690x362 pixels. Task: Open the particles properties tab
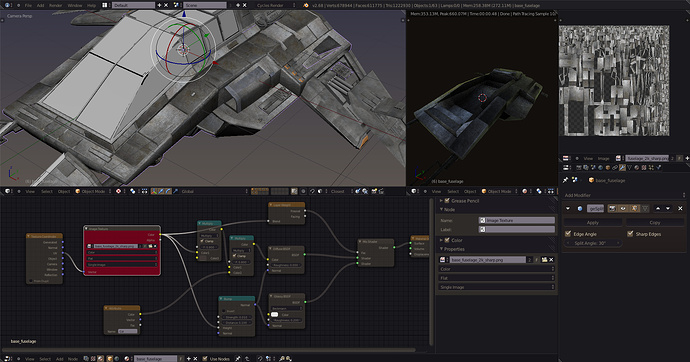click(651, 168)
